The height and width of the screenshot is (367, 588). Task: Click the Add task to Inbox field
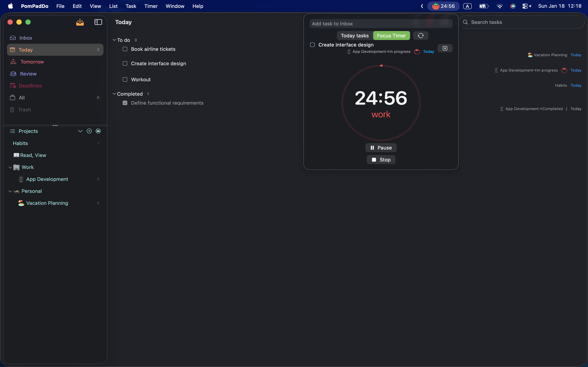point(381,23)
